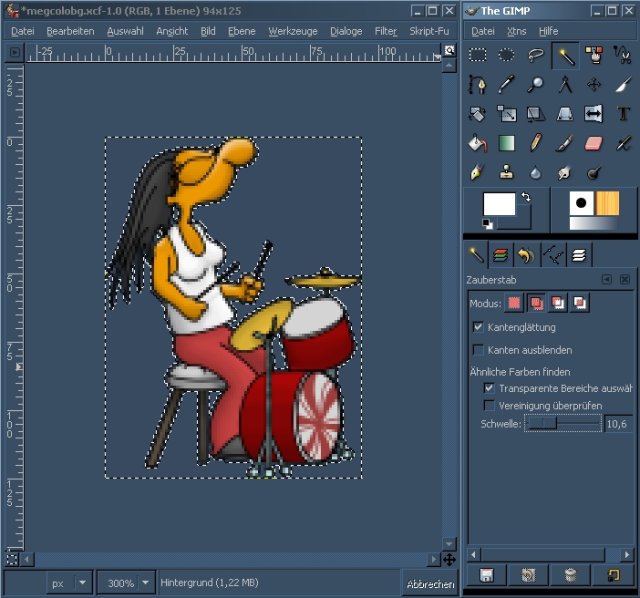Select the Magnify zoom tool
The height and width of the screenshot is (598, 640).
pyautogui.click(x=536, y=84)
